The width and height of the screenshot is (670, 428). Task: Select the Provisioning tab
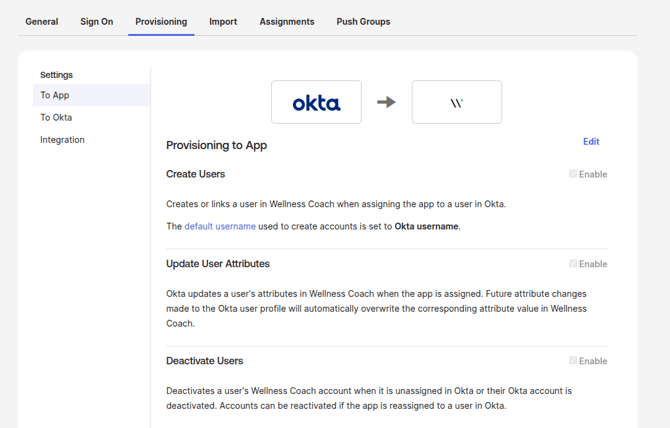[161, 21]
